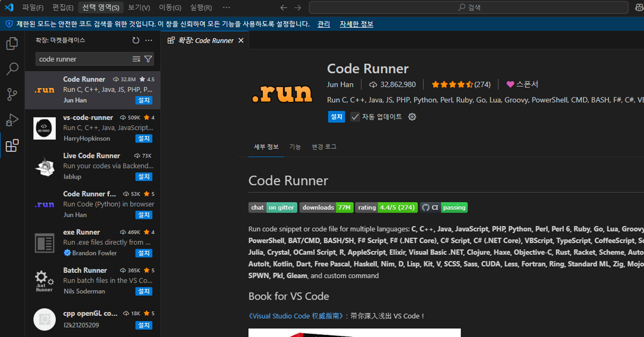This screenshot has height=337, width=644.
Task: Click the sponsor heart icon
Action: (x=510, y=85)
